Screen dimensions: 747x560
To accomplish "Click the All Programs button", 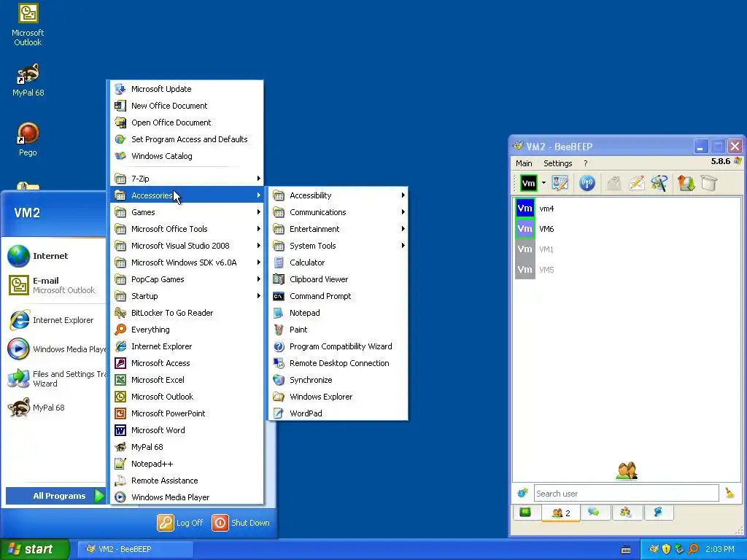I will [x=55, y=496].
